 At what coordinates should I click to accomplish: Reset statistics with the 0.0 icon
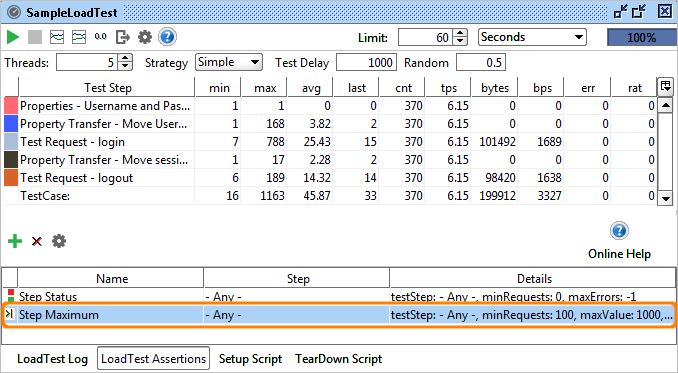pyautogui.click(x=101, y=37)
